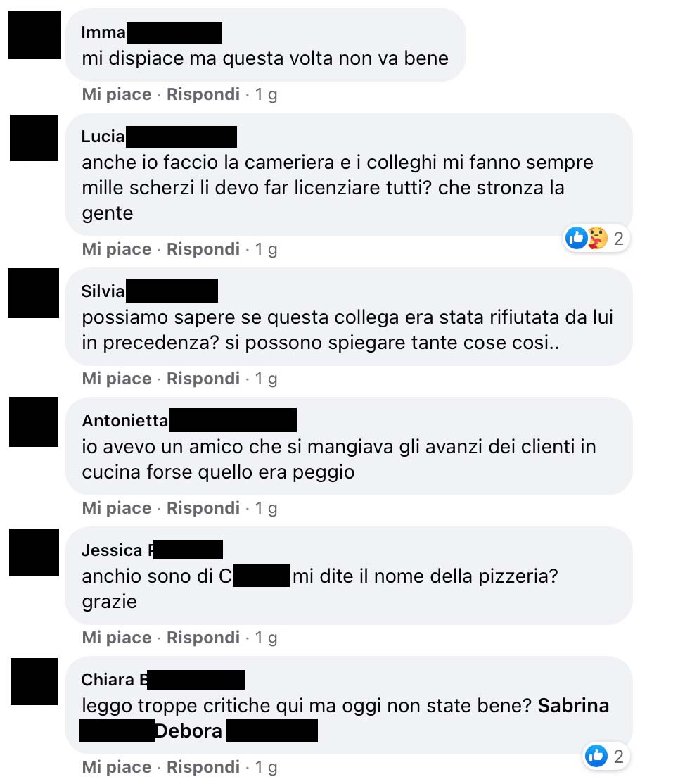This screenshot has height=784, width=685.
Task: Open Antonietta's profile picture thumbnail
Action: (x=34, y=422)
